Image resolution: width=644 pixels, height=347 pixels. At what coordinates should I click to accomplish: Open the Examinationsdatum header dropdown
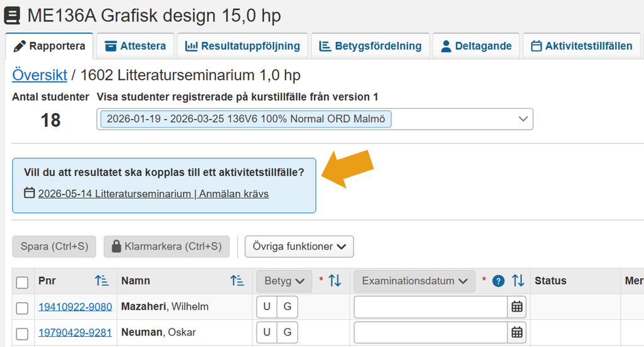pos(414,281)
